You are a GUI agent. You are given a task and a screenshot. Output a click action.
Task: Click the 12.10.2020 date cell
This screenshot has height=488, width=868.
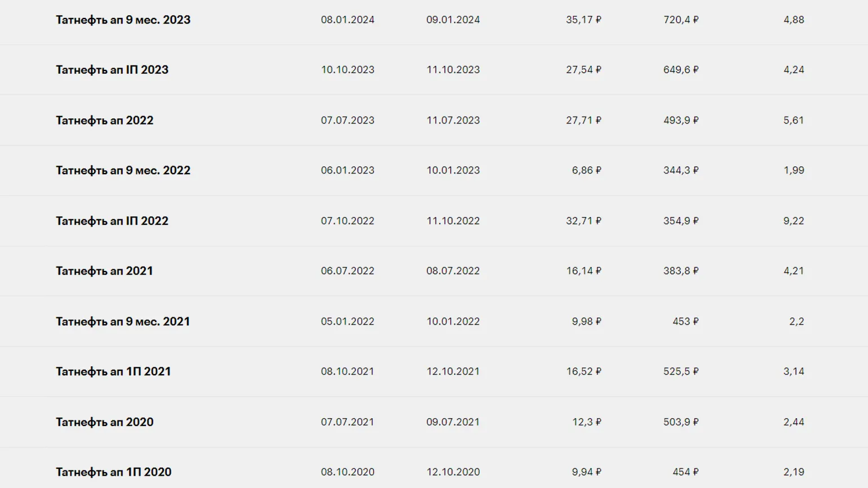[x=453, y=472]
